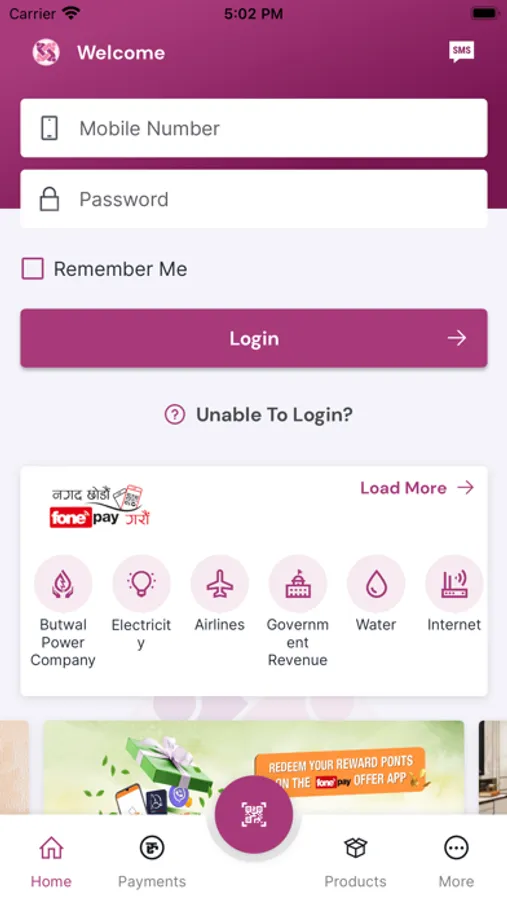Select the Water bill icon

pos(376,584)
